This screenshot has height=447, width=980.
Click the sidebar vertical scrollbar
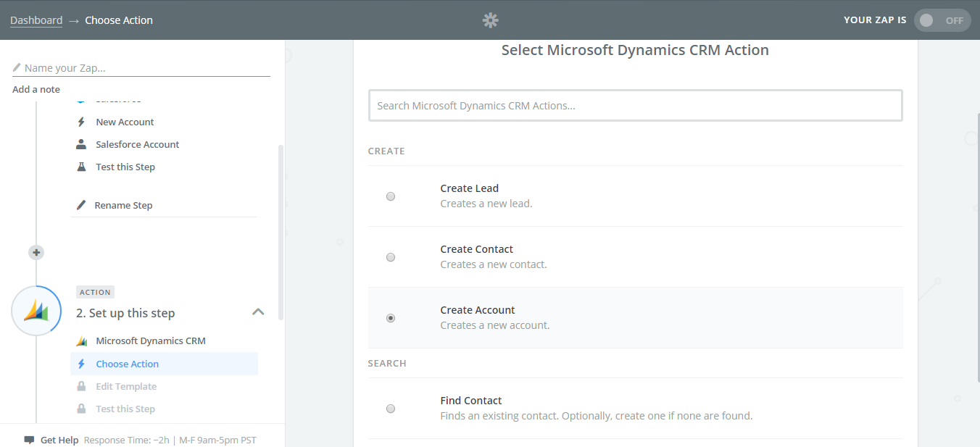click(281, 232)
